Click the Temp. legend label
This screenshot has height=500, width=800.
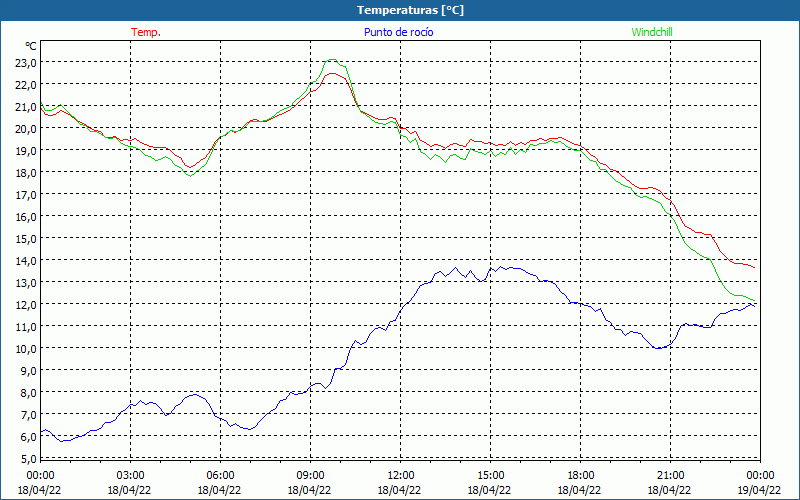[x=146, y=32]
